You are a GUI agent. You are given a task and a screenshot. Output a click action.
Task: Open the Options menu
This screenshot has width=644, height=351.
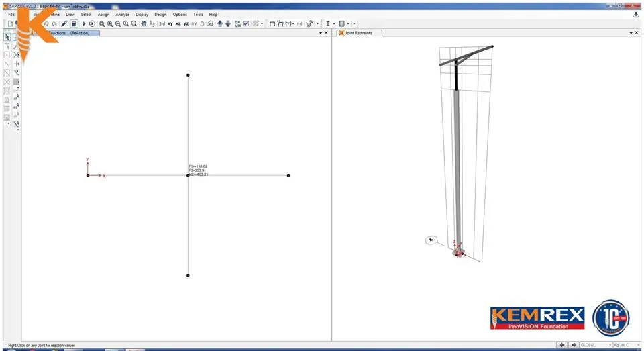click(180, 14)
